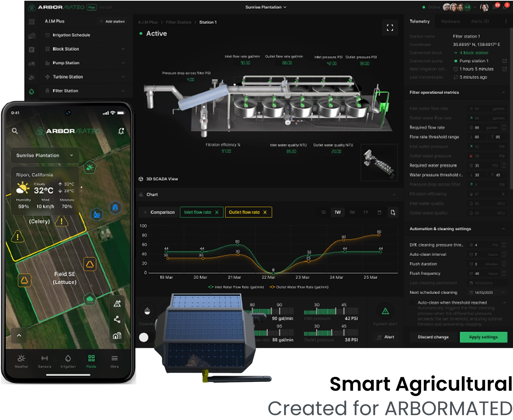Remove the Inlet flow rate comparison tag
Image resolution: width=513 pixels, height=420 pixels.
pos(217,212)
